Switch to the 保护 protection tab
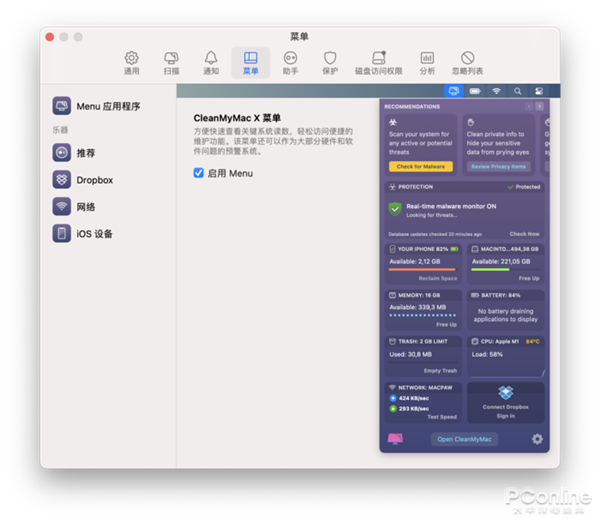The height and width of the screenshot is (521, 600). tap(330, 63)
